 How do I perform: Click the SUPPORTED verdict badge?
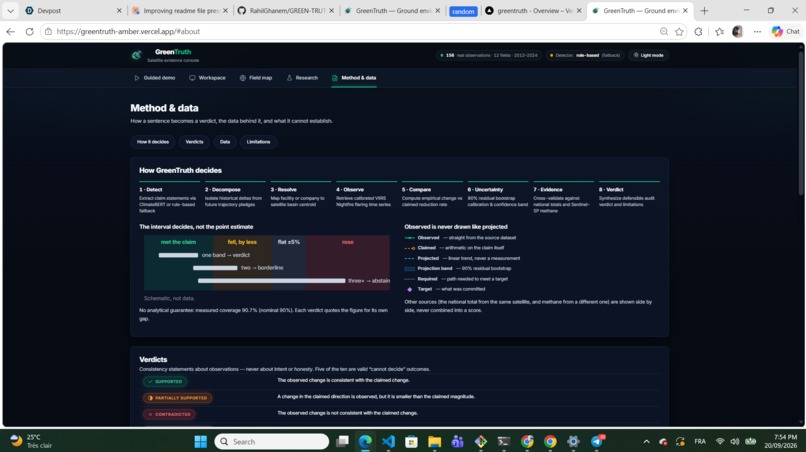[165, 382]
